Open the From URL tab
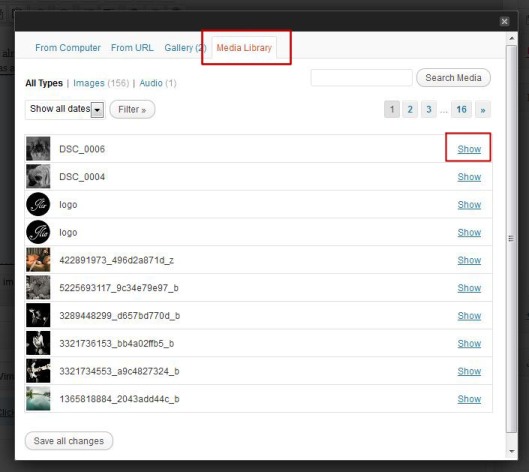The image size is (529, 472). pos(132,48)
